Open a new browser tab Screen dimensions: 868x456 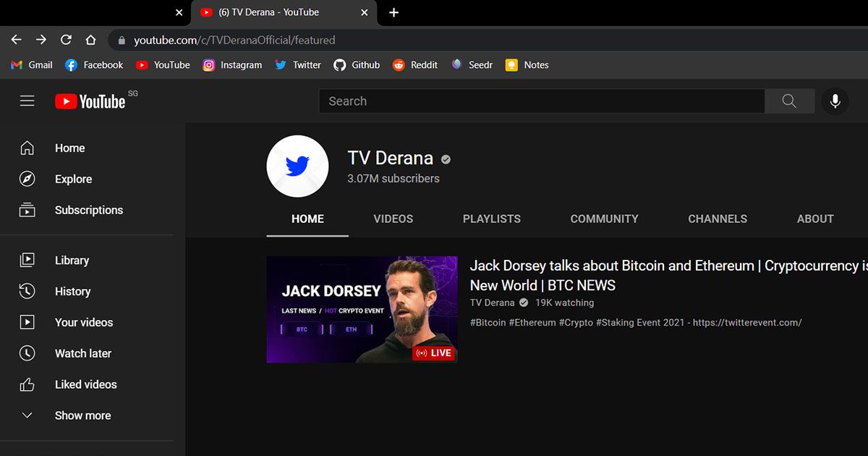(393, 12)
